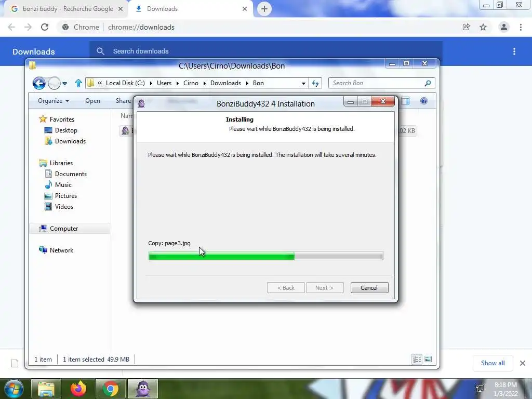Select Cirno in Explorer breadcrumb
Viewport: 532px width, 399px height.
[x=191, y=83]
